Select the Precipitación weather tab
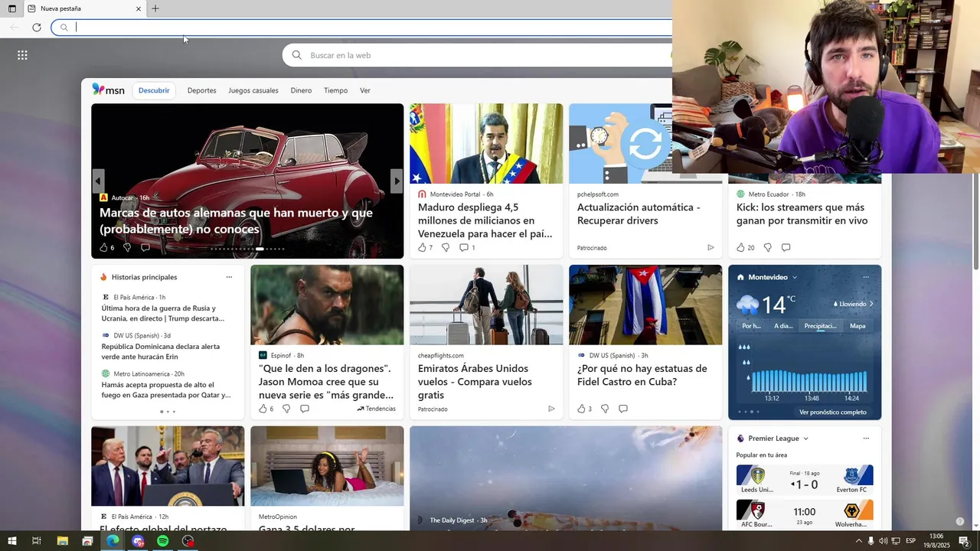The image size is (980, 551). (x=820, y=326)
